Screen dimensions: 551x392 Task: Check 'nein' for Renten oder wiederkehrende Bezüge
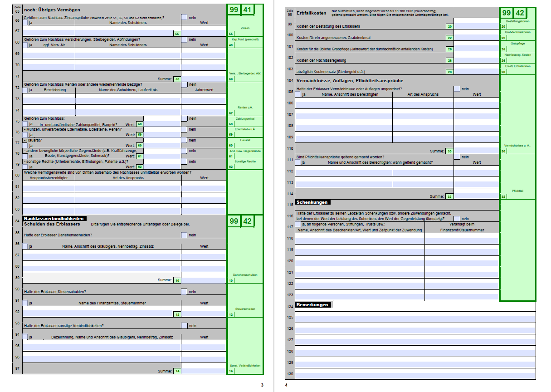pyautogui.click(x=184, y=84)
